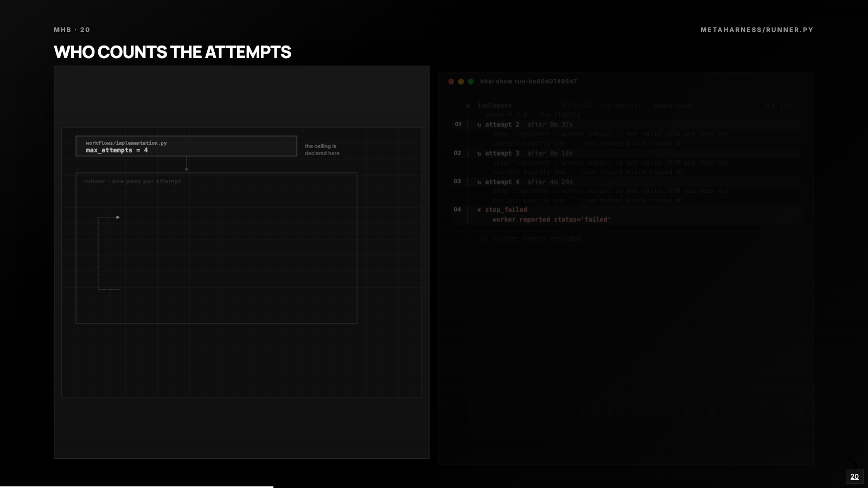Screen dimensions: 868x488
Task: Click the 'attempt 4' label
Action: 502,182
